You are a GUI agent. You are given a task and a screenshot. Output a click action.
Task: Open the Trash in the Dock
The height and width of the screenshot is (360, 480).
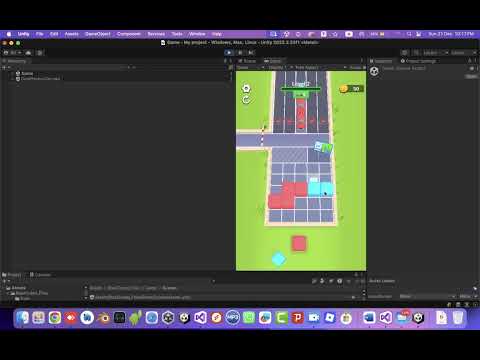point(458,318)
